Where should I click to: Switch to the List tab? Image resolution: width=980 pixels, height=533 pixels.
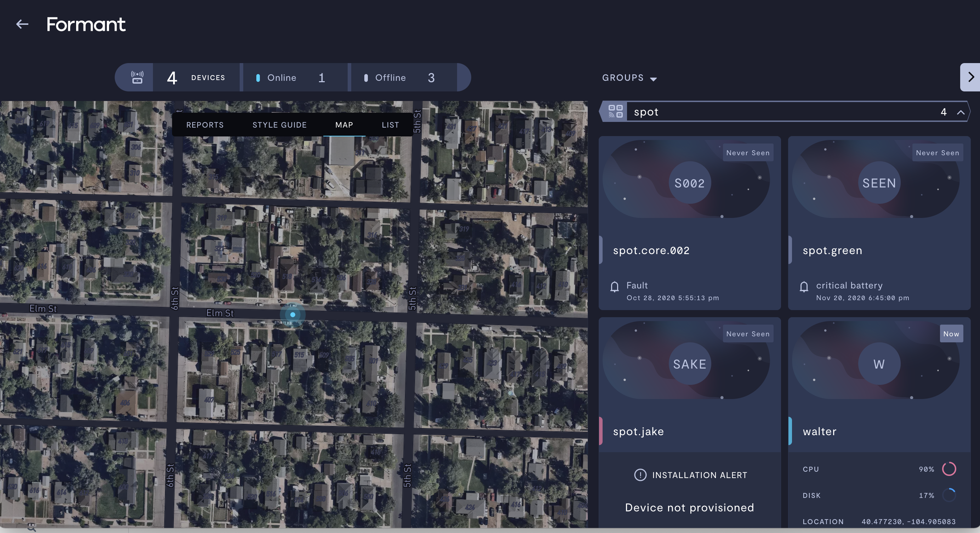(x=390, y=125)
